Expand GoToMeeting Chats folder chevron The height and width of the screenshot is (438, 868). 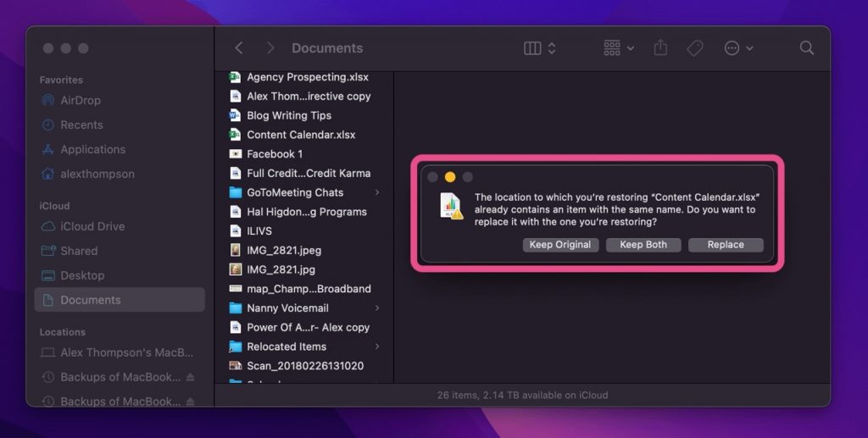pyautogui.click(x=377, y=192)
